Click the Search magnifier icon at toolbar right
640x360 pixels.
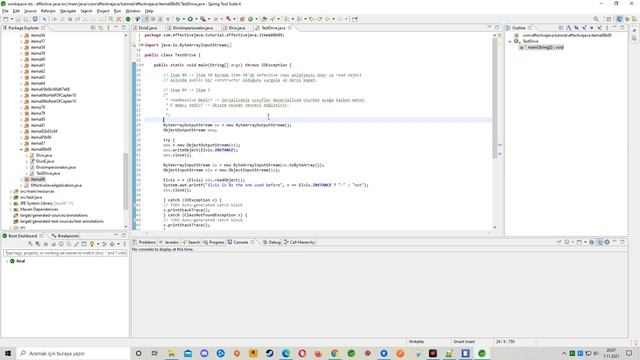click(596, 19)
